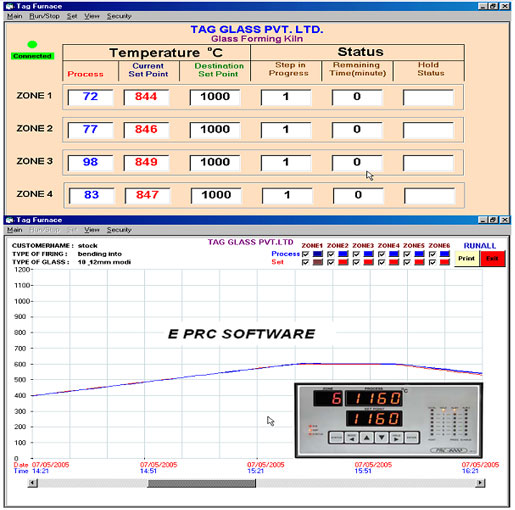The image size is (515, 510).
Task: Click the ZONE2 Set red color swatch
Action: click(x=343, y=262)
